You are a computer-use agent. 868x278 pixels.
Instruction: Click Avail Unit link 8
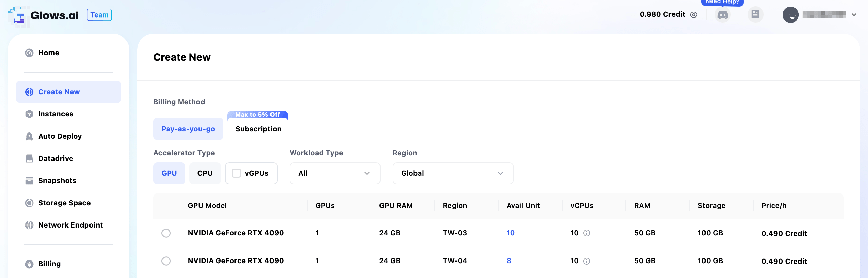pos(509,261)
